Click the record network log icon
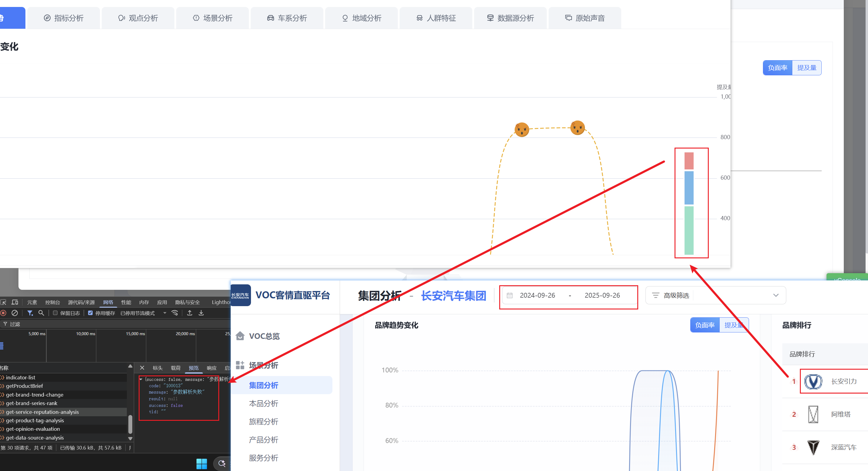868x471 pixels. (x=3, y=313)
